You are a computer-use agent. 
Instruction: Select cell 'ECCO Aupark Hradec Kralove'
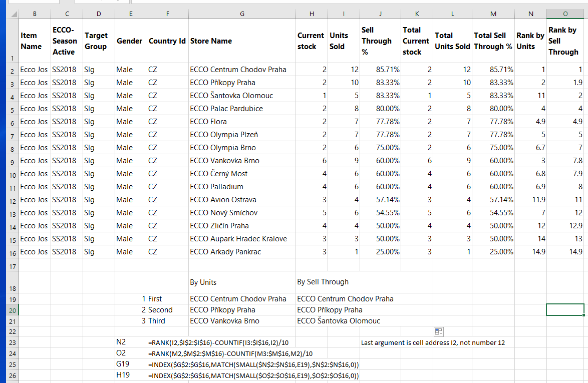[242, 239]
